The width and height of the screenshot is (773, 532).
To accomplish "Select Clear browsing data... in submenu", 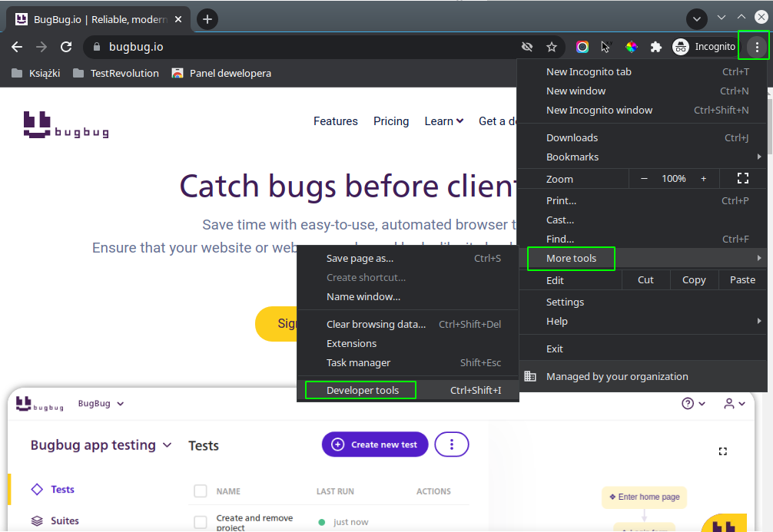I will pyautogui.click(x=408, y=324).
